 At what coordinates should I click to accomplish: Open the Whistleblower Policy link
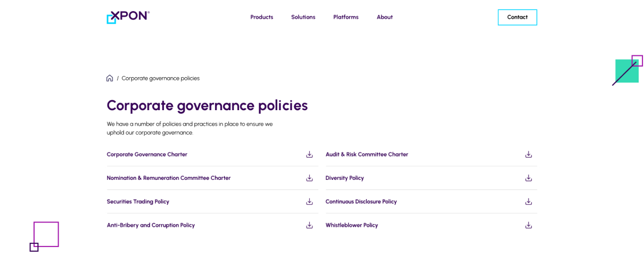[351, 225]
